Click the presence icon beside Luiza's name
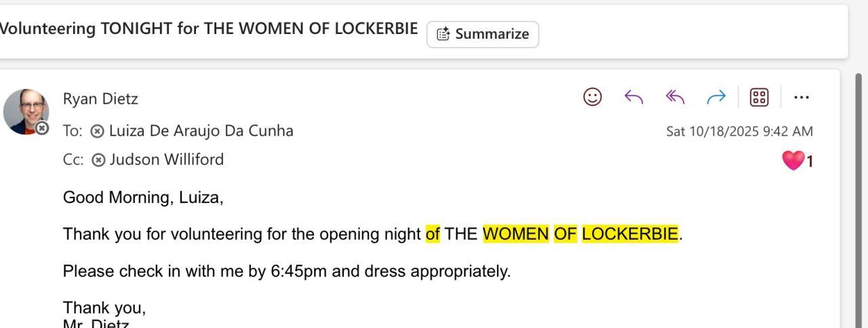 coord(98,131)
